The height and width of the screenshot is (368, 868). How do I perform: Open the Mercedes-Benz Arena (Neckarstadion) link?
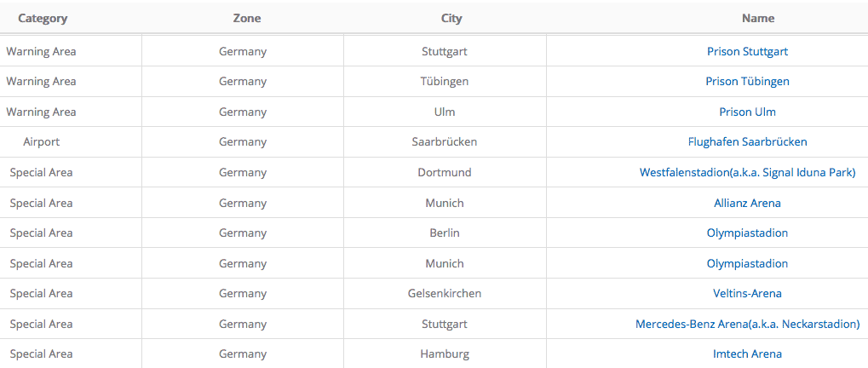coord(747,324)
